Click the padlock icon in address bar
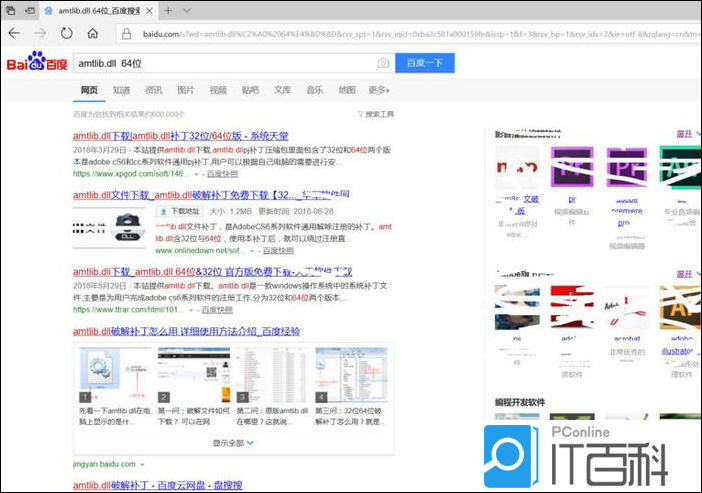 tap(127, 34)
